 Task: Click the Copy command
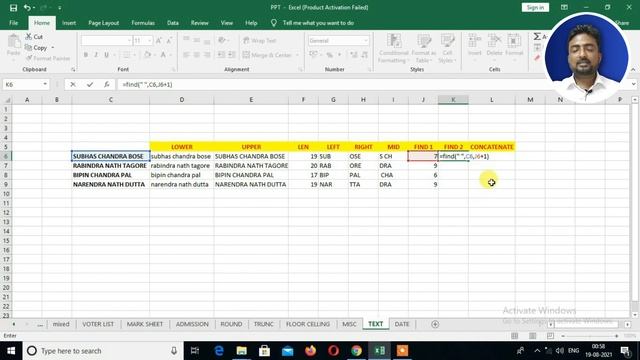tap(37, 48)
